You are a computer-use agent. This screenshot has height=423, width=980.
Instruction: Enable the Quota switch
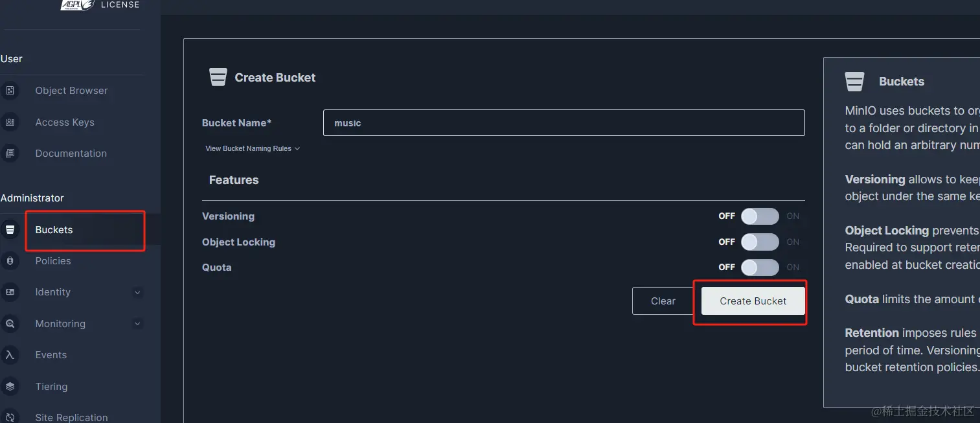point(759,267)
